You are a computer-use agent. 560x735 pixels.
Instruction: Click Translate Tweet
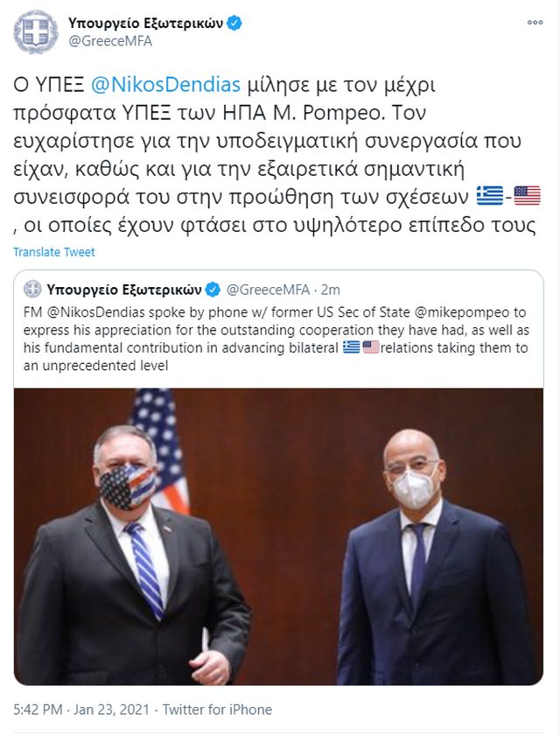pos(54,252)
